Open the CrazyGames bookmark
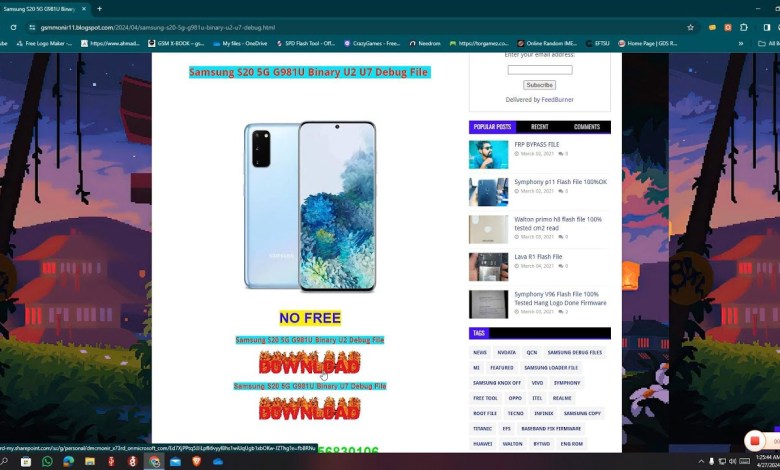Viewport: 780px width, 470px height. 372,43
